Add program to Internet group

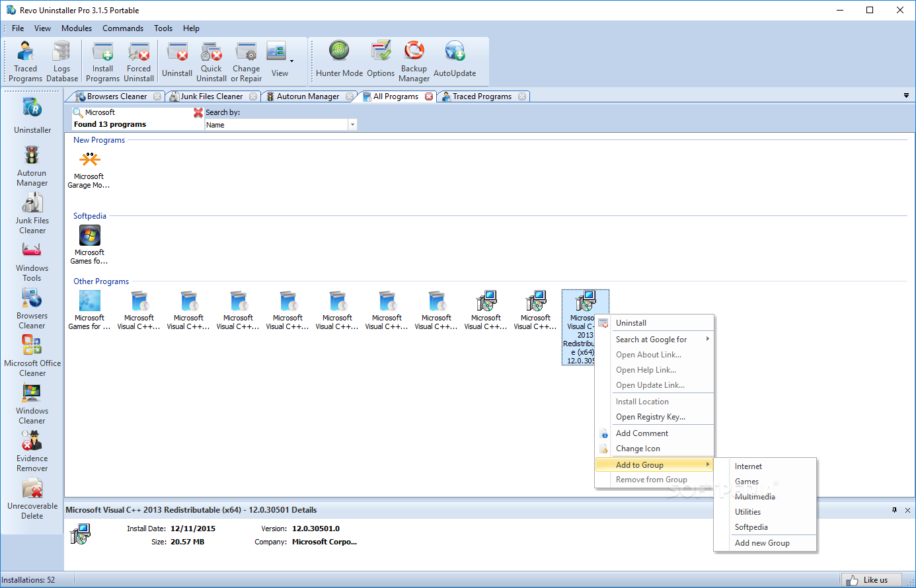pyautogui.click(x=765, y=466)
